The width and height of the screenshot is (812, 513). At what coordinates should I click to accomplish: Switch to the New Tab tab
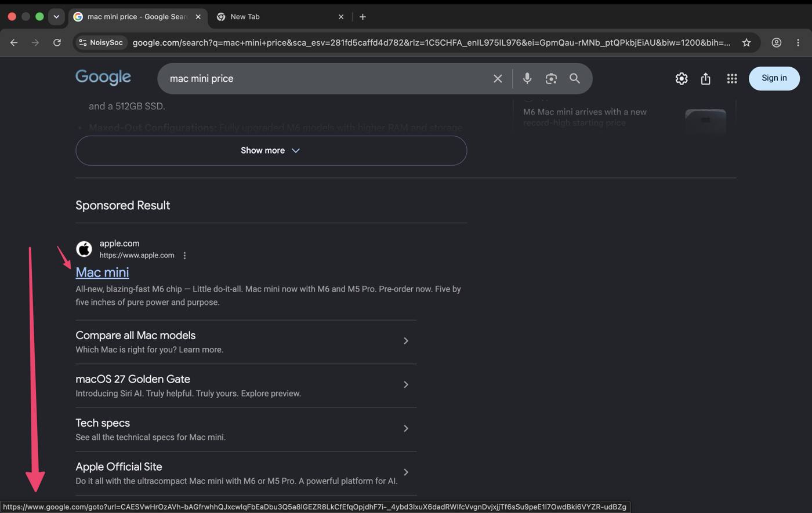[x=281, y=17]
